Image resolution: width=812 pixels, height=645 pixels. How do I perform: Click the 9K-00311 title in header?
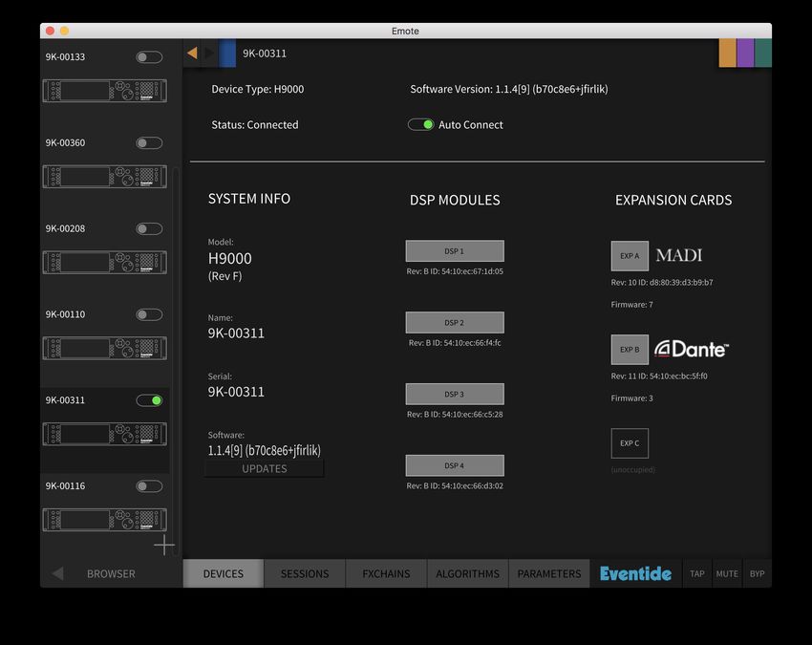265,54
